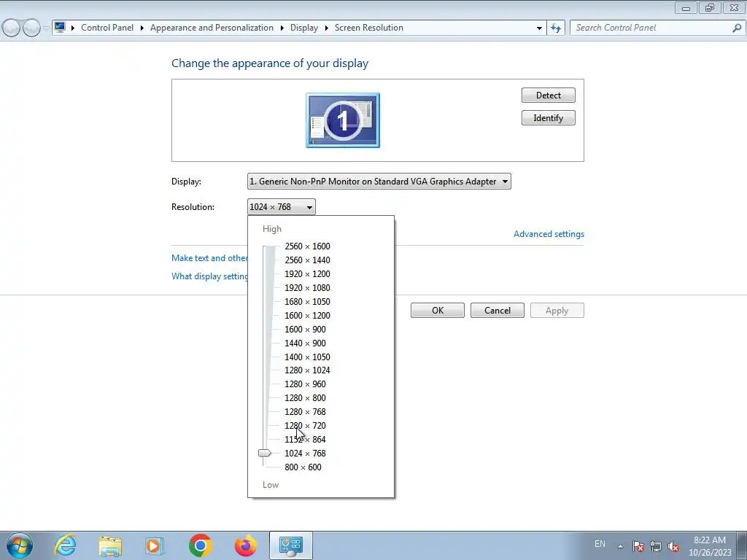Open 'Make text and other' items link
This screenshot has height=560, width=747.
coord(209,258)
